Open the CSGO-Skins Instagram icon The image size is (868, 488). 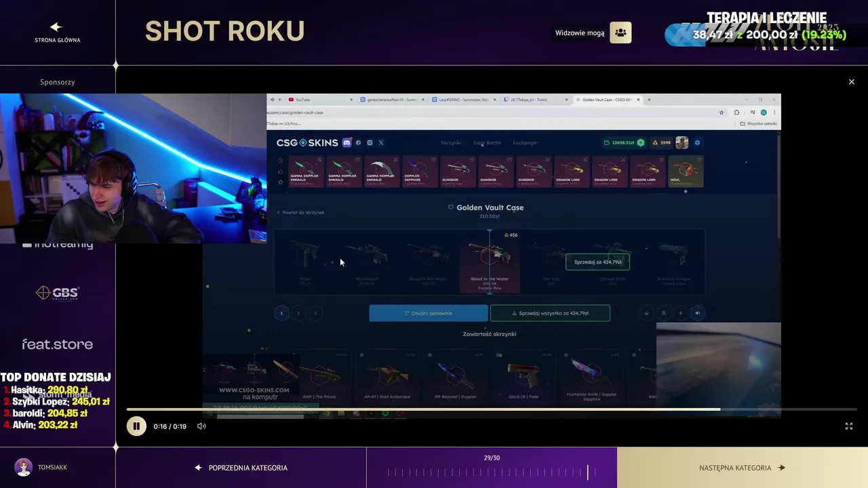point(370,143)
